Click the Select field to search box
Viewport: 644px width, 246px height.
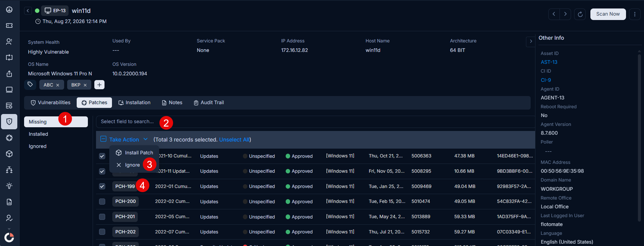pyautogui.click(x=315, y=121)
